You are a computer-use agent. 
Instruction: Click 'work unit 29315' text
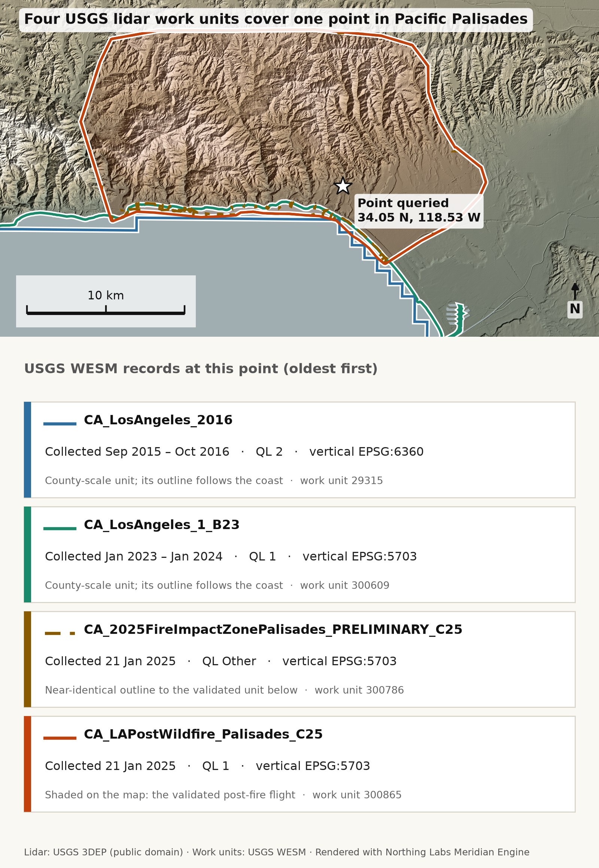click(341, 480)
